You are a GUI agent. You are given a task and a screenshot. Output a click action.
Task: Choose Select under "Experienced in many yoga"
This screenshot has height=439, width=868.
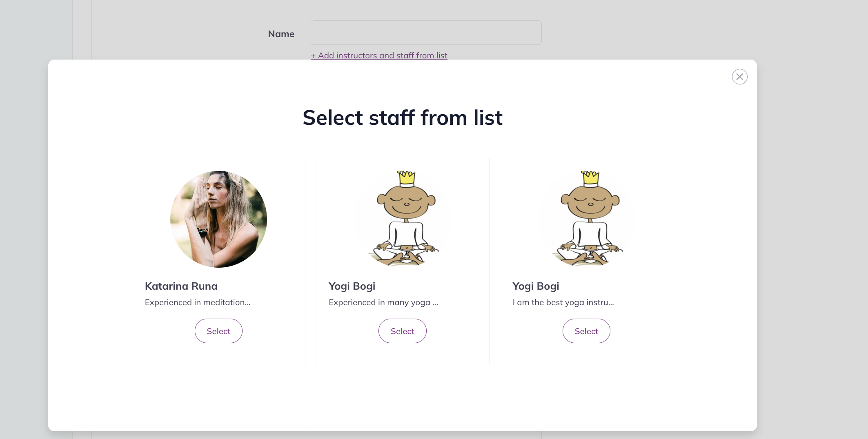click(402, 331)
